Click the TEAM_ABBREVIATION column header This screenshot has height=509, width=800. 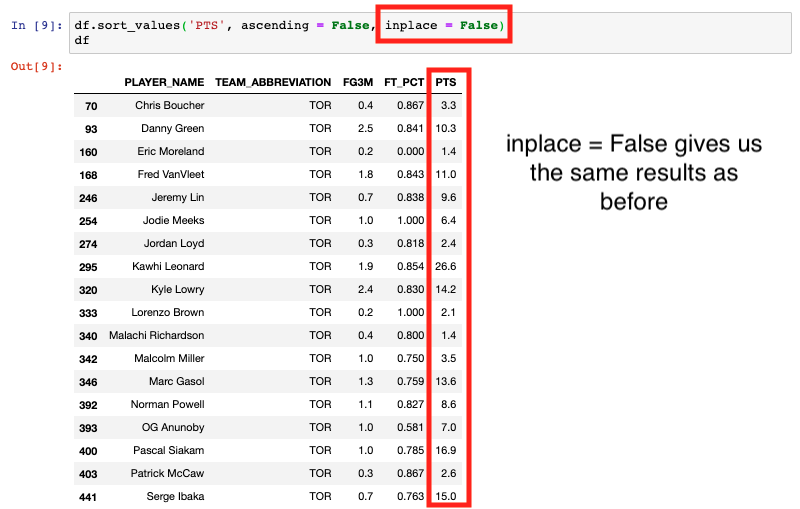tap(273, 82)
